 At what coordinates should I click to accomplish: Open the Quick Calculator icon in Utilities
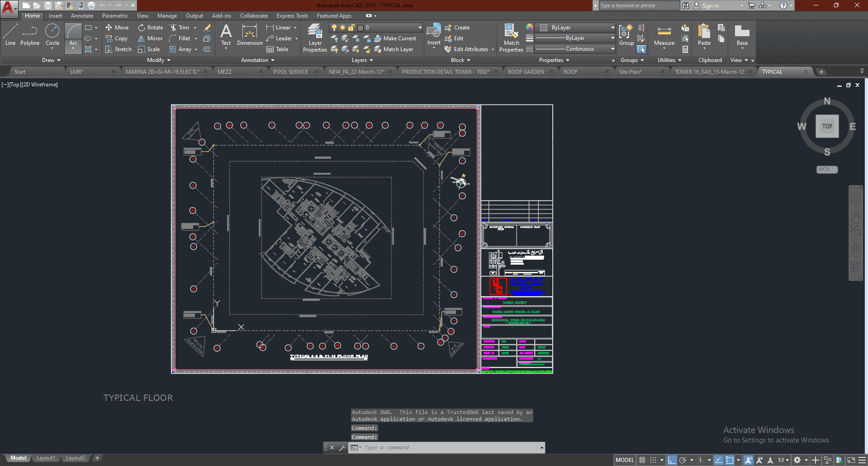(685, 49)
